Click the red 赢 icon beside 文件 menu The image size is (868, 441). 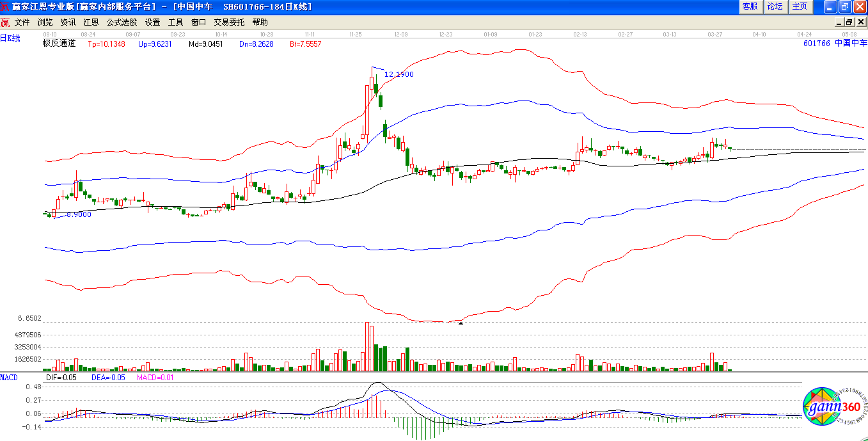(5, 22)
